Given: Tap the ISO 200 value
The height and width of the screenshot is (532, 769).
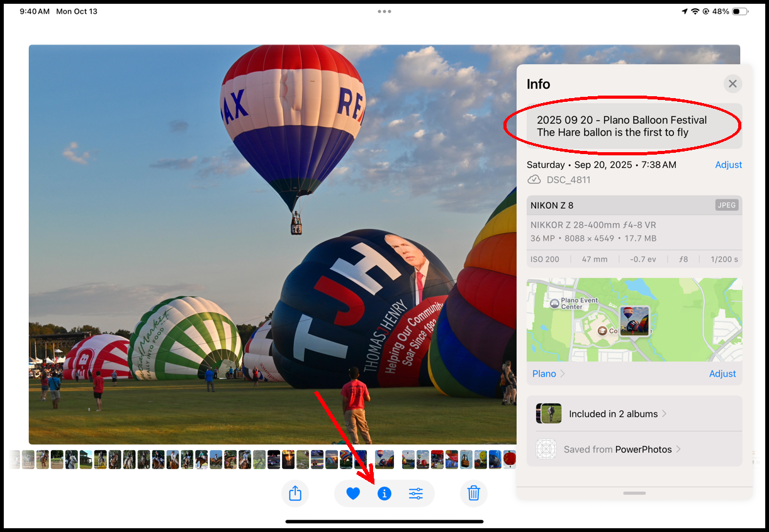Looking at the screenshot, I should [545, 259].
